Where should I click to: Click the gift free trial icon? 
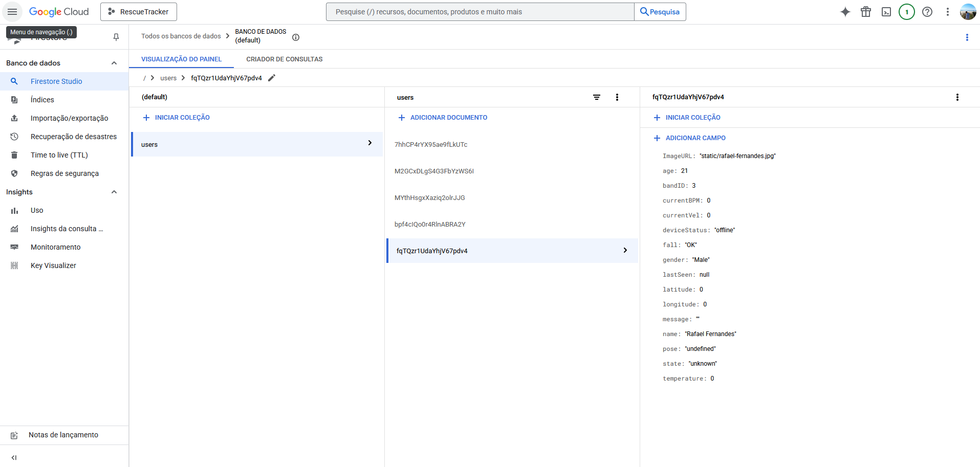(865, 12)
